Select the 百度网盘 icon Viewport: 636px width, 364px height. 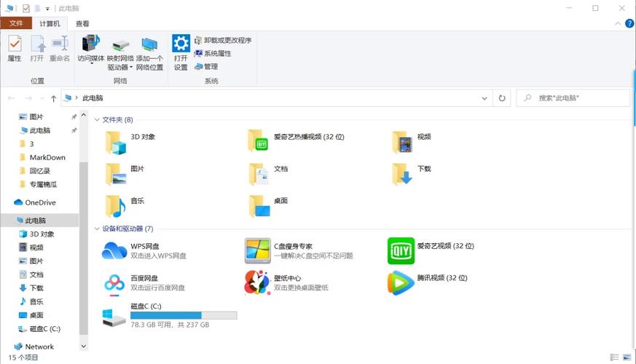point(114,283)
